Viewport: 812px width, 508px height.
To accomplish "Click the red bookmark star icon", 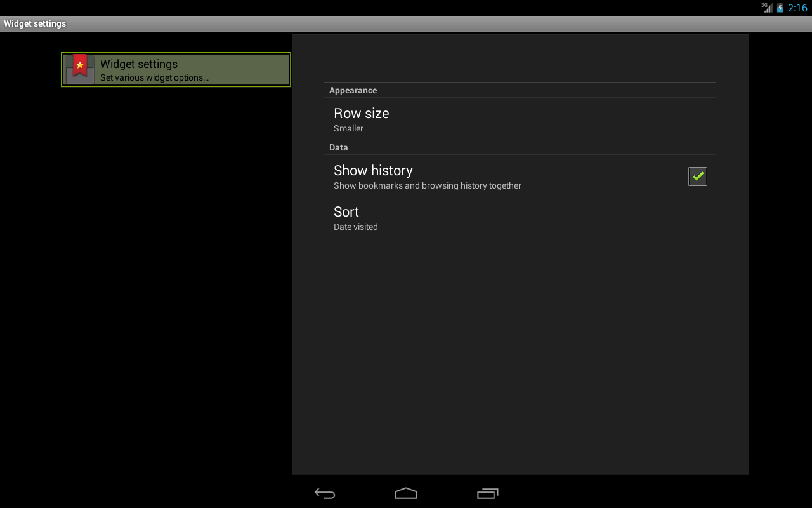I will point(80,67).
